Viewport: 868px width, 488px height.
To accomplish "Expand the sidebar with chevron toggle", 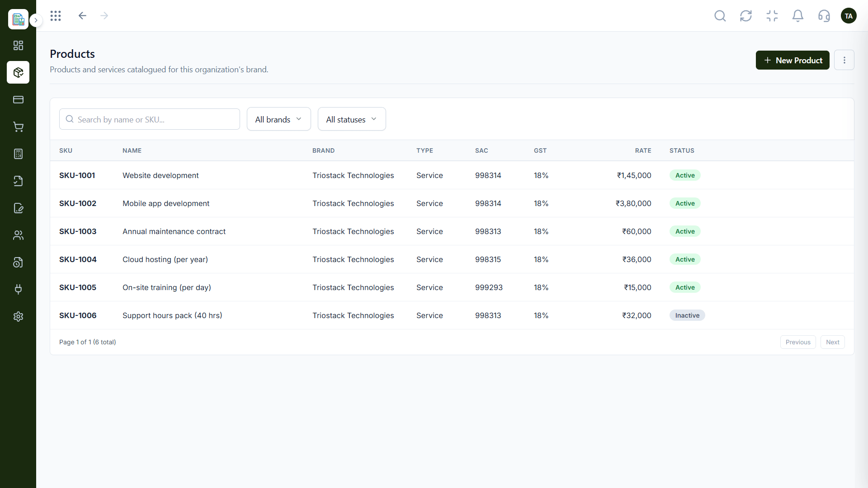I will tap(36, 20).
